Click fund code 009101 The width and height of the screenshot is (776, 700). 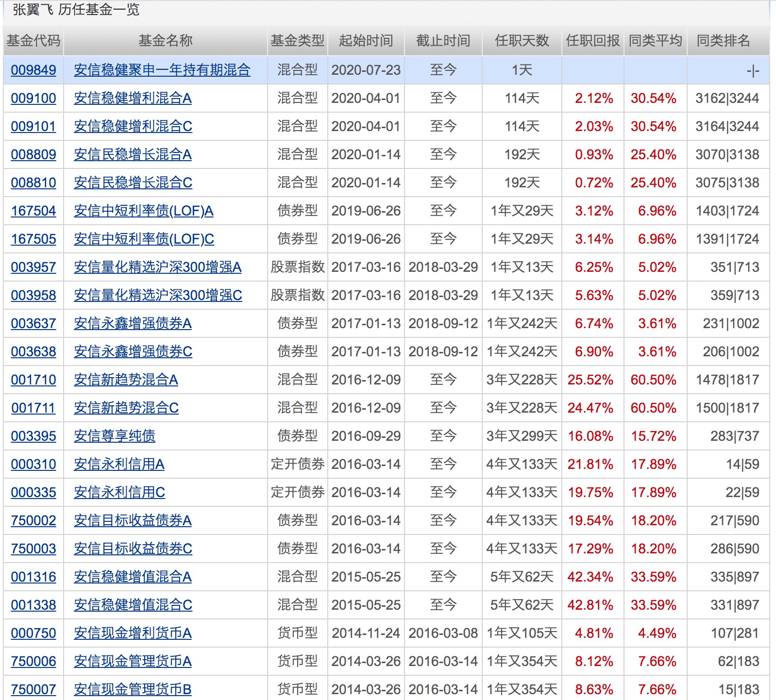tap(34, 126)
